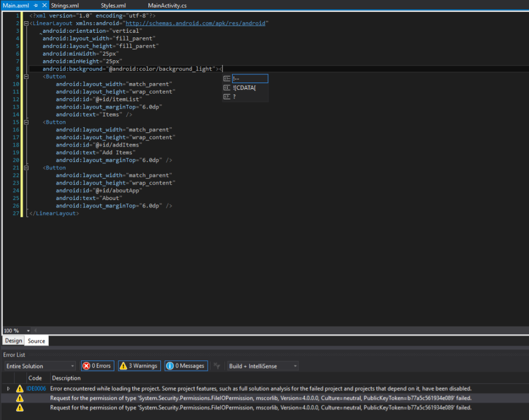Collapse the Button element on line 21
529x420 pixels.
(x=26, y=168)
